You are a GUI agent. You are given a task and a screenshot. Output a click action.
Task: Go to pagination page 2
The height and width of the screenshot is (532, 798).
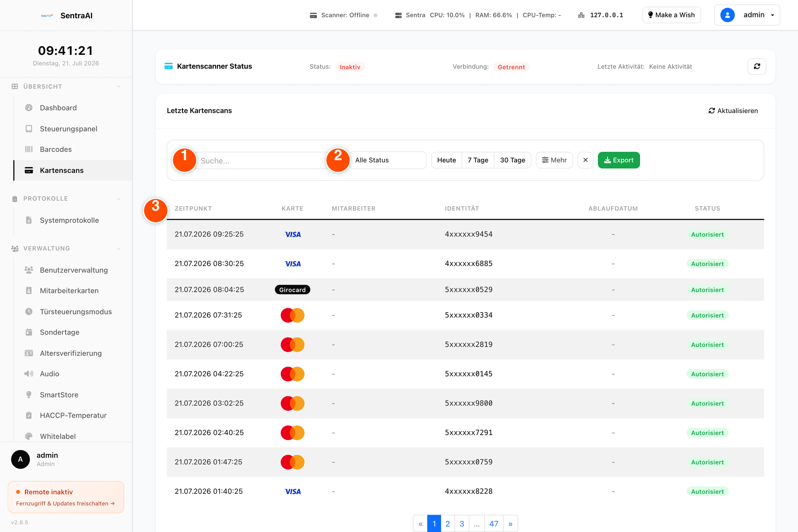click(448, 524)
